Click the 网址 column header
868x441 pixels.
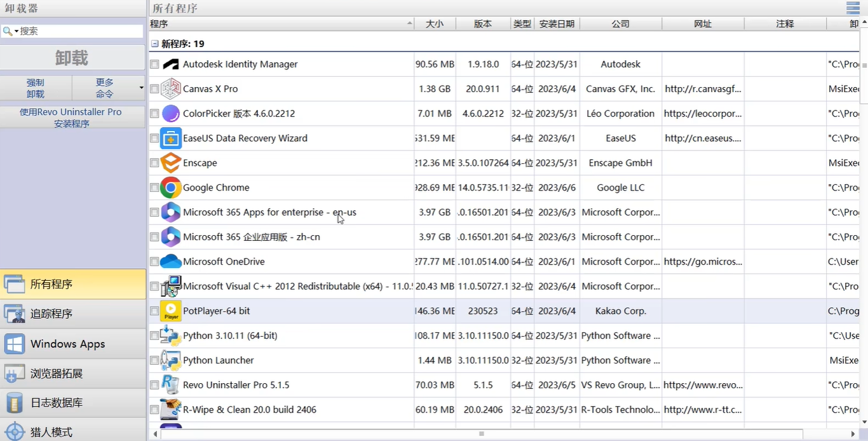point(703,24)
